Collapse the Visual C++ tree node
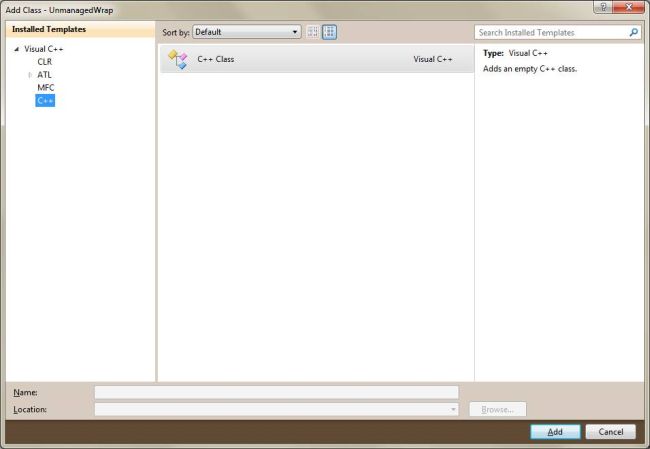 [x=17, y=49]
